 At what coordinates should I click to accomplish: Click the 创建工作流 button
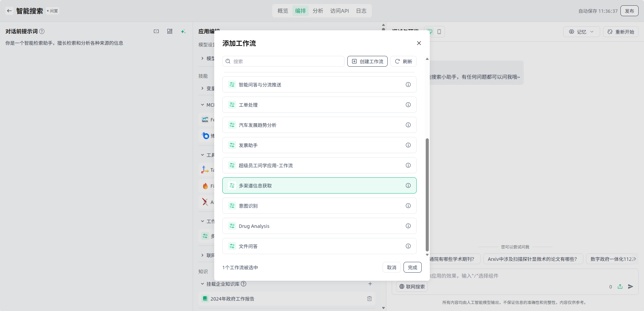367,61
